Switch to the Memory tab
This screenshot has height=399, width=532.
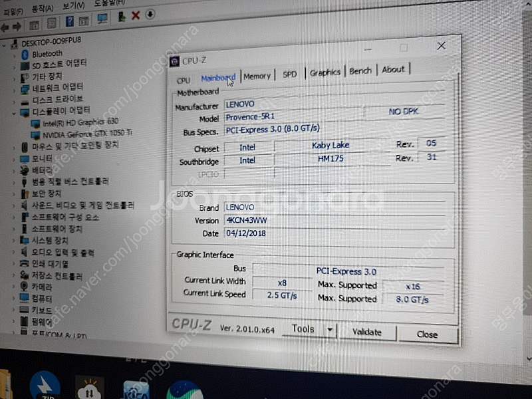pyautogui.click(x=257, y=76)
